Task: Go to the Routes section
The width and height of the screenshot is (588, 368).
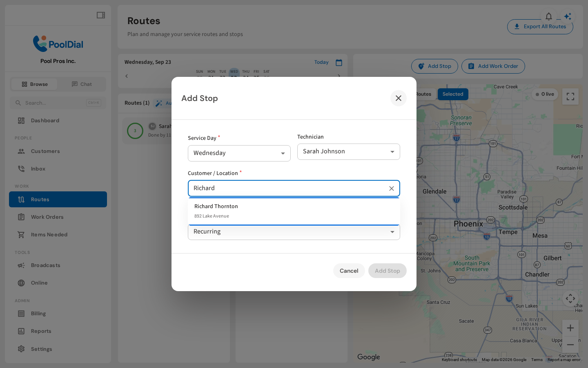Action: (x=58, y=200)
